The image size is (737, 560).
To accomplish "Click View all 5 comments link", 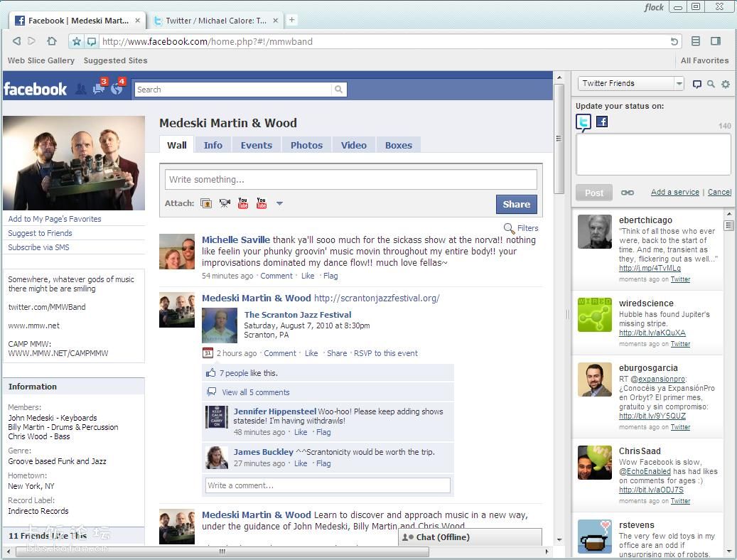I will pyautogui.click(x=255, y=392).
